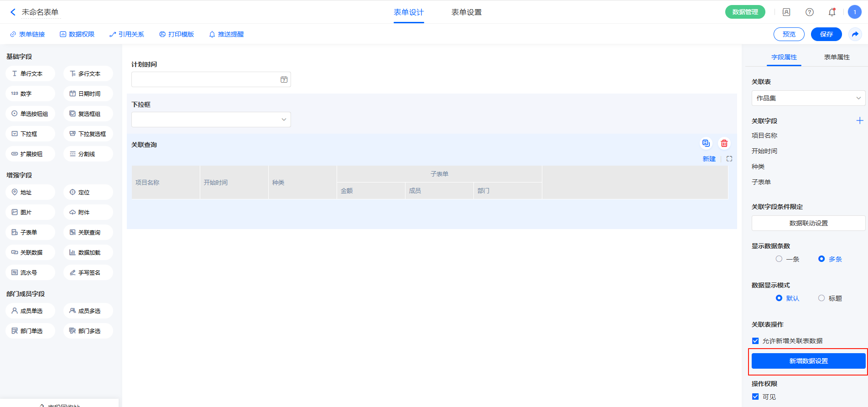Go back using the left arrow
The width and height of the screenshot is (868, 407).
click(x=13, y=12)
